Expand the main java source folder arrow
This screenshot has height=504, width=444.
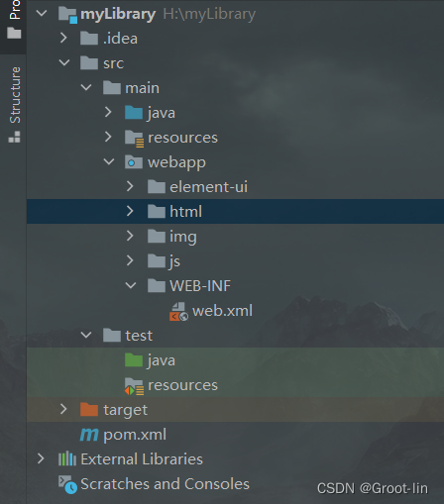108,112
